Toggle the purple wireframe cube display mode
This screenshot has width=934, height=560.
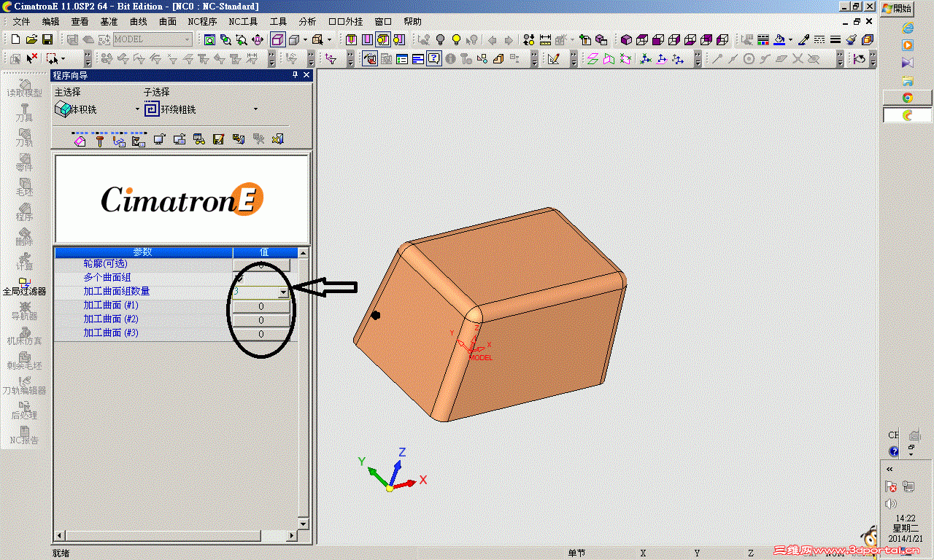point(278,39)
